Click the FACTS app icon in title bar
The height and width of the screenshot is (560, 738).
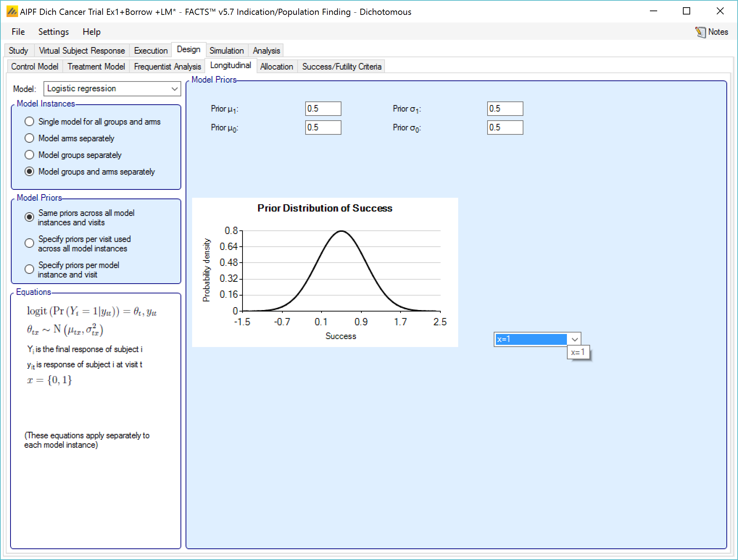point(12,12)
